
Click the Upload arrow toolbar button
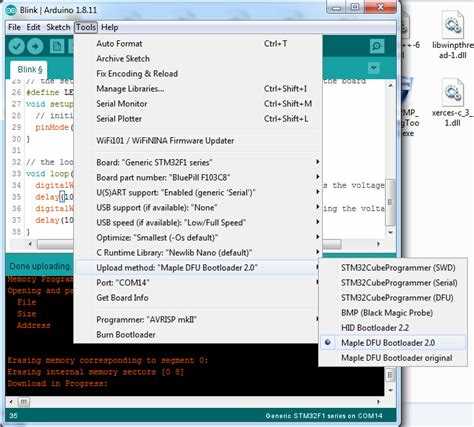35,46
